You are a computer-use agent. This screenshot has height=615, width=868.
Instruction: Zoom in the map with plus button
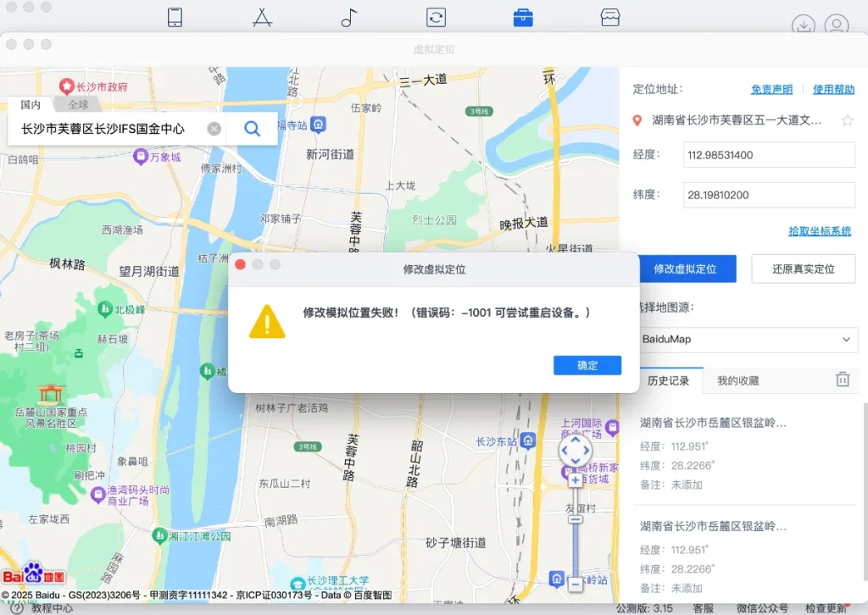pyautogui.click(x=576, y=480)
